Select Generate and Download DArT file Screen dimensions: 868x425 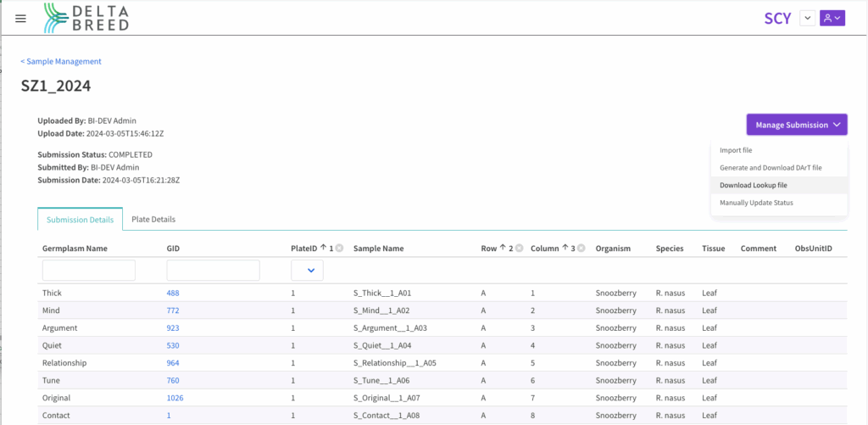[770, 168]
